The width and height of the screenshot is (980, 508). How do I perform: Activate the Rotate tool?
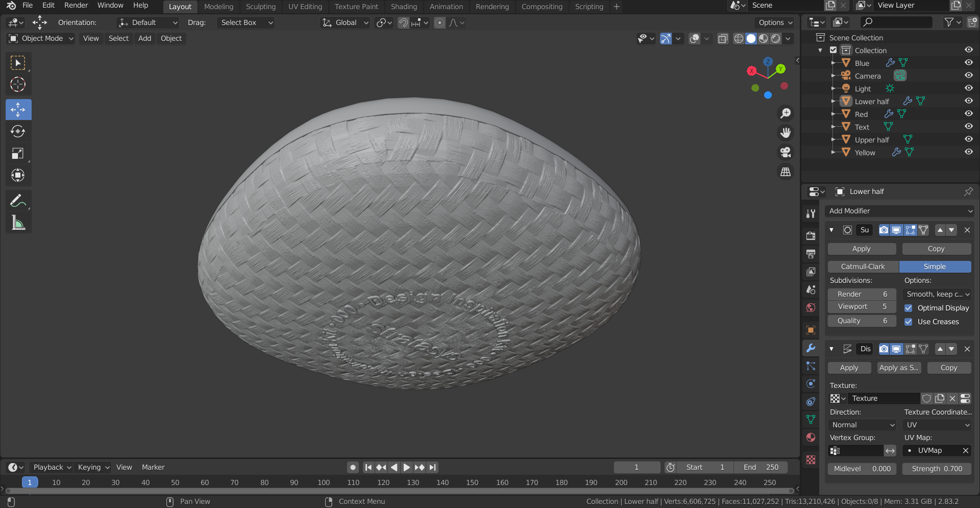click(x=18, y=131)
